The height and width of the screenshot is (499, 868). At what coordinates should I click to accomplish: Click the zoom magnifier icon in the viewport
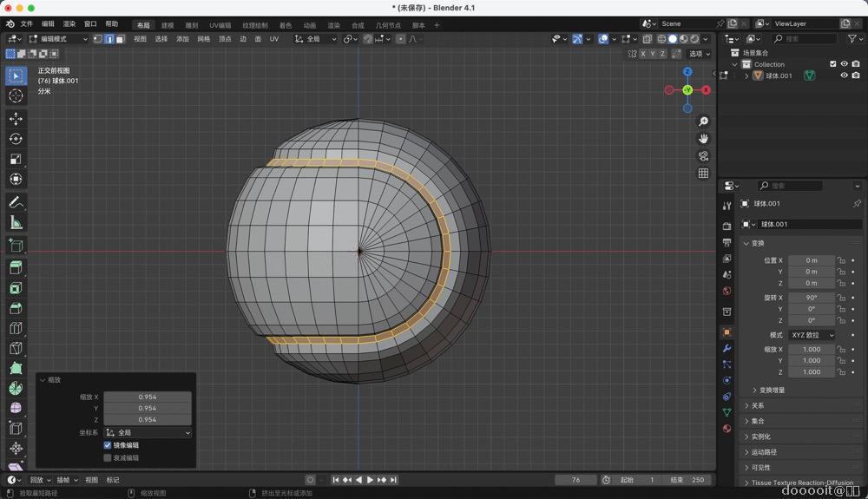click(703, 121)
